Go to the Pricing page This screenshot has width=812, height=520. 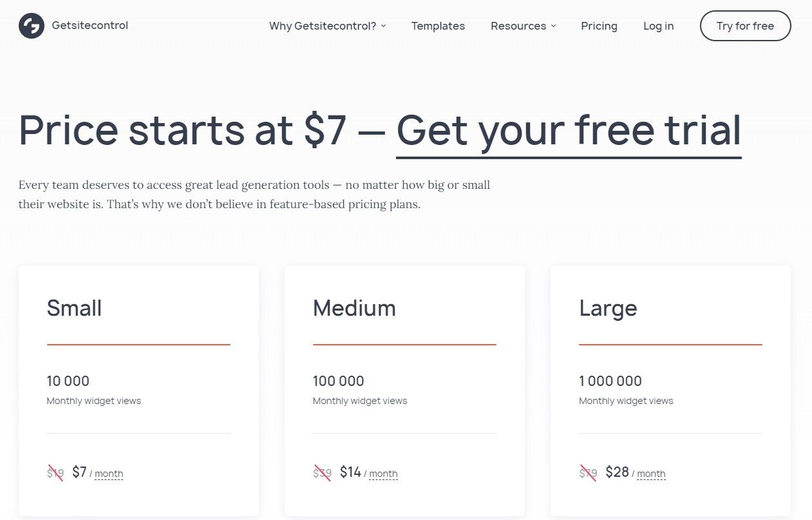click(599, 26)
